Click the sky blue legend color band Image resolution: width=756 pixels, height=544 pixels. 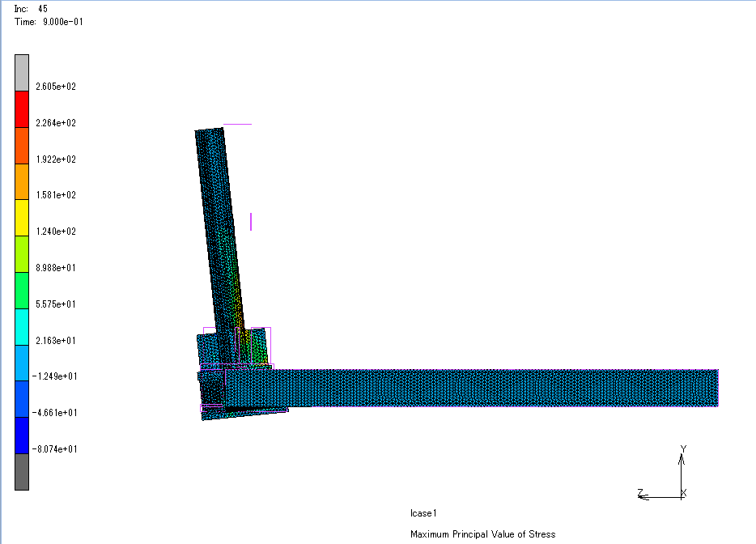[22, 363]
